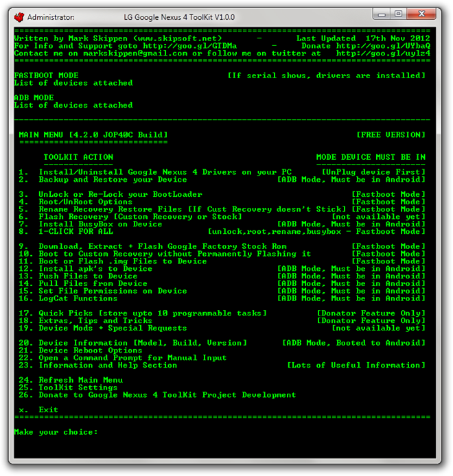Click option 17 Quick Picks line

point(143,313)
